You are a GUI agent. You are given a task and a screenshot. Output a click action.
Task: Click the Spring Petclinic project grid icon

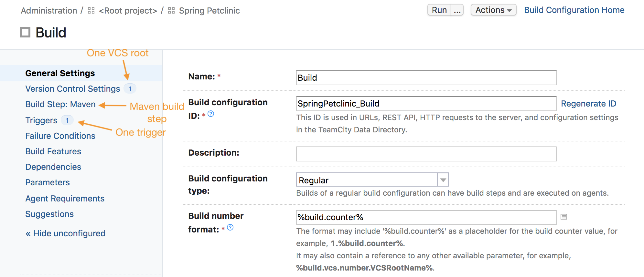click(171, 11)
